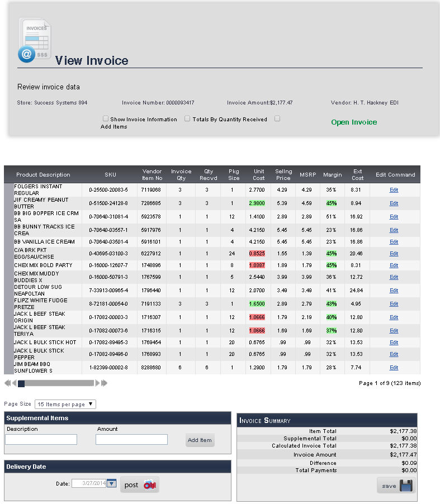Sort by the Margin column header
Image resolution: width=440 pixels, height=504 pixels.
(x=332, y=174)
